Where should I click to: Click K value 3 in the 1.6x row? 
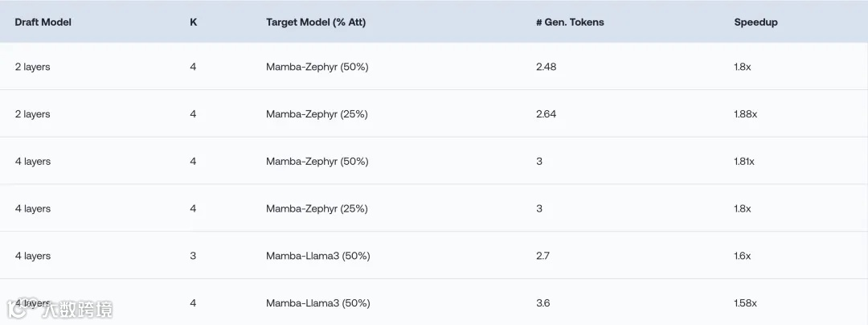[193, 256]
